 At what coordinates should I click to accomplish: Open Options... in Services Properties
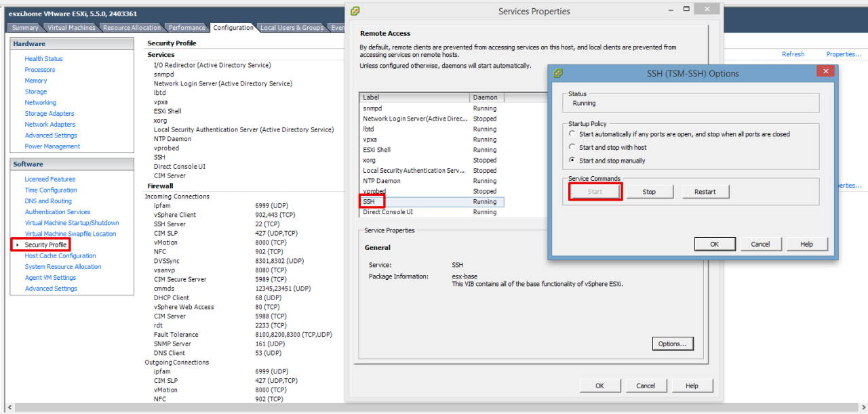pos(673,344)
